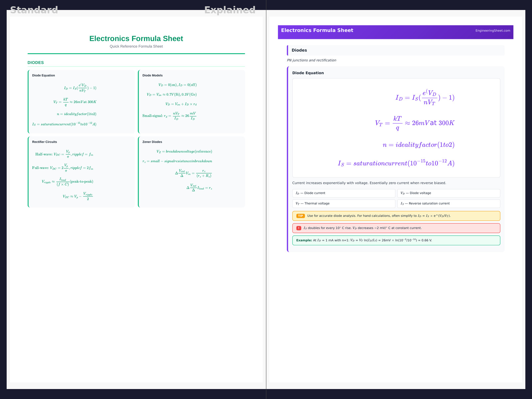Click the purple Electronics Formula Sheet banner title
Image resolution: width=532 pixels, height=399 pixels.
point(317,30)
